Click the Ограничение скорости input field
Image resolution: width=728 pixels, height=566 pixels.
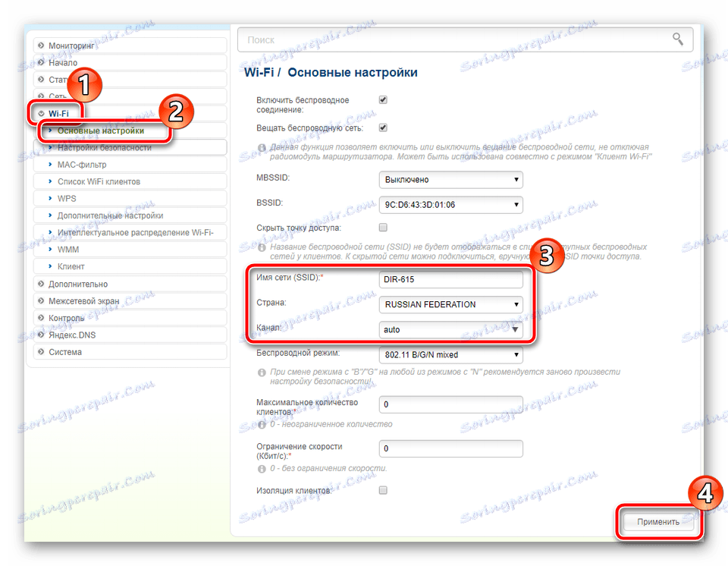[x=450, y=449]
